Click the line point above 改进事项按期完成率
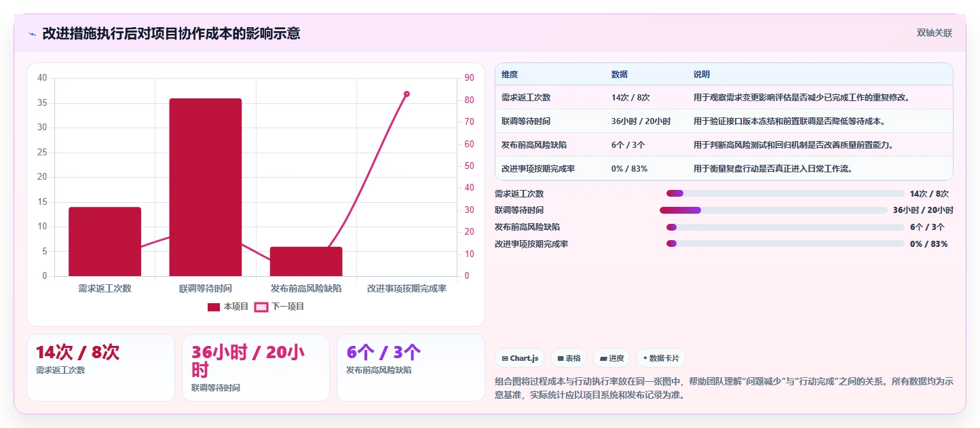The image size is (980, 428). [407, 94]
